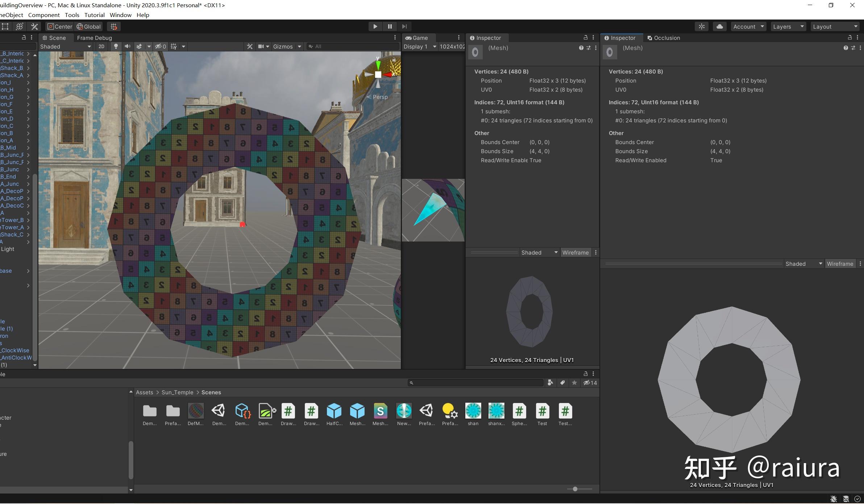Select the shan asset in the project browser
The image size is (864, 504).
(473, 413)
